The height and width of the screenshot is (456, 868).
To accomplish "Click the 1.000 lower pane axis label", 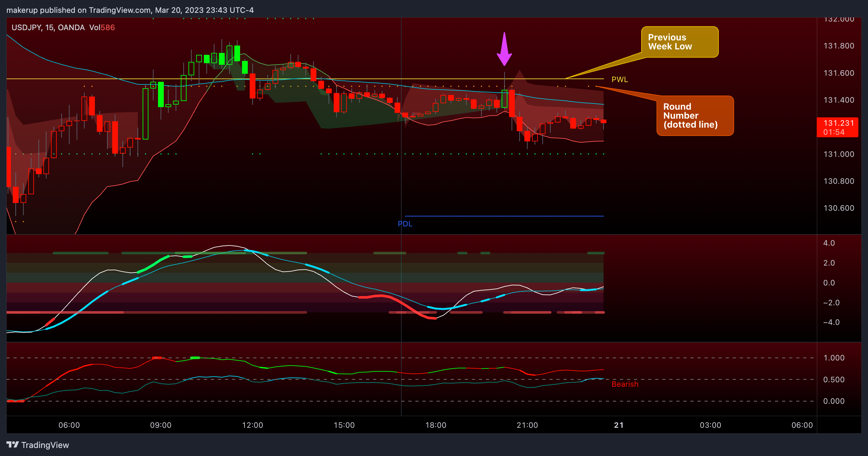I will click(x=834, y=358).
